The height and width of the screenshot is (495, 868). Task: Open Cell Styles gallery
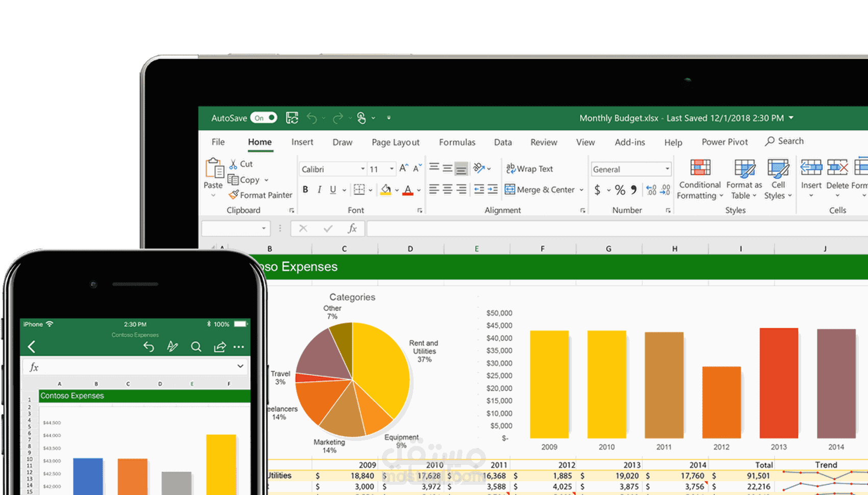(778, 179)
